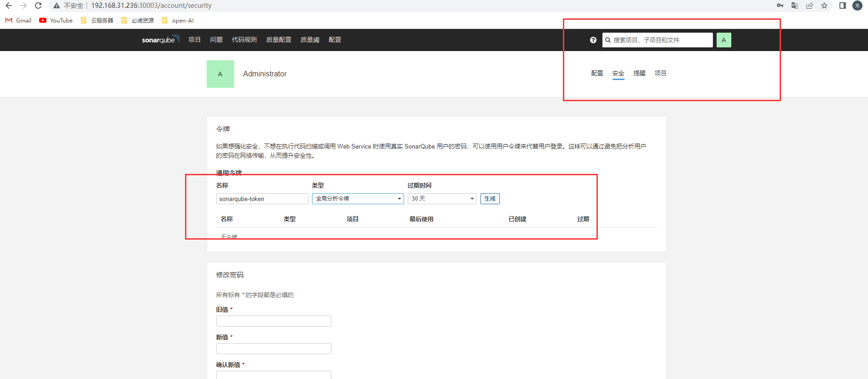
Task: Click the not-secure warning icon in the address bar
Action: pyautogui.click(x=57, y=6)
